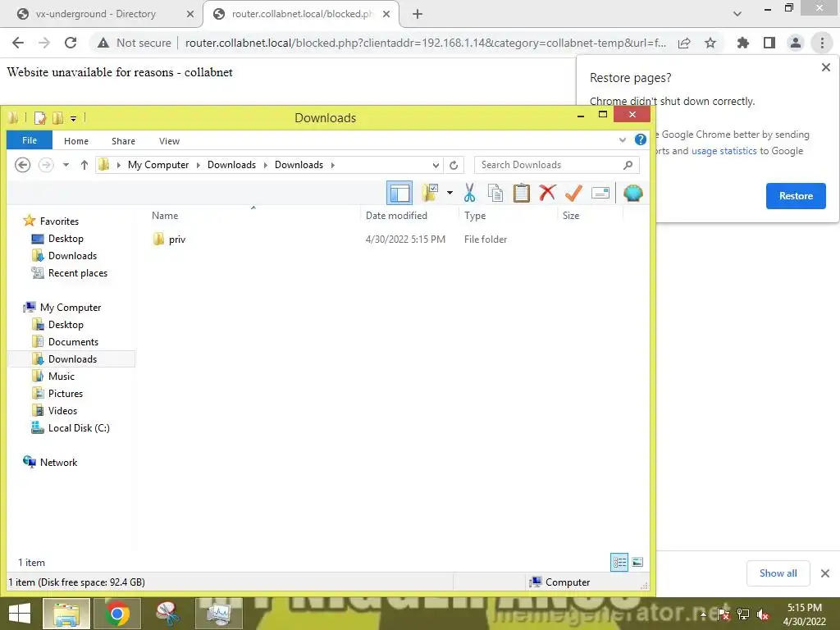This screenshot has width=840, height=630.
Task: Switch to the Share ribbon tab
Action: coord(123,141)
